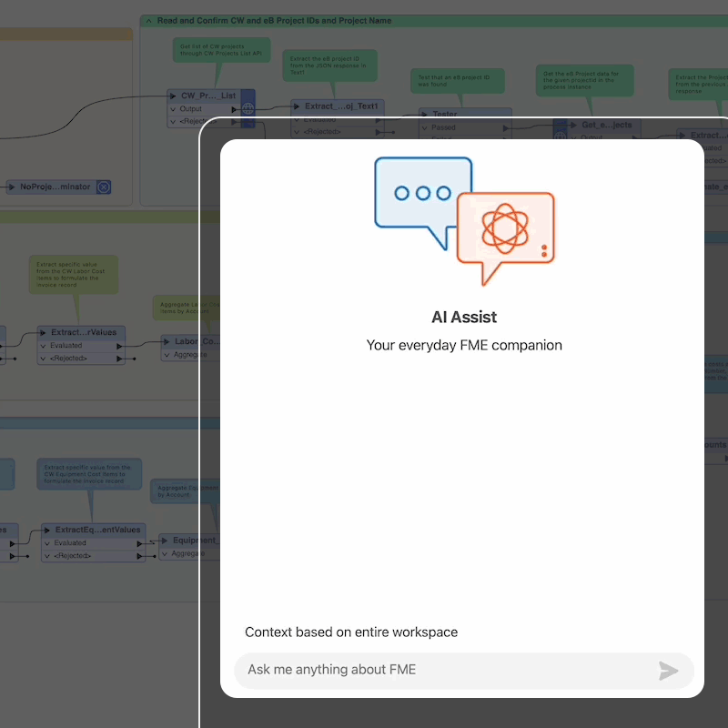Click 'Context based on entire workspace' label
The image size is (728, 728).
(351, 632)
